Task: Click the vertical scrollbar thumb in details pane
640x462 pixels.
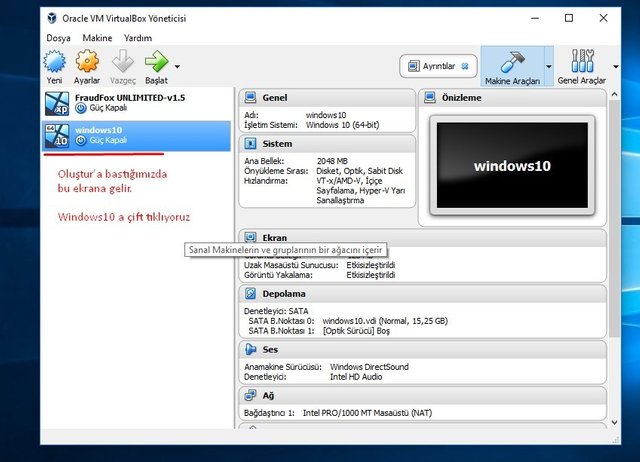Action: [x=614, y=218]
